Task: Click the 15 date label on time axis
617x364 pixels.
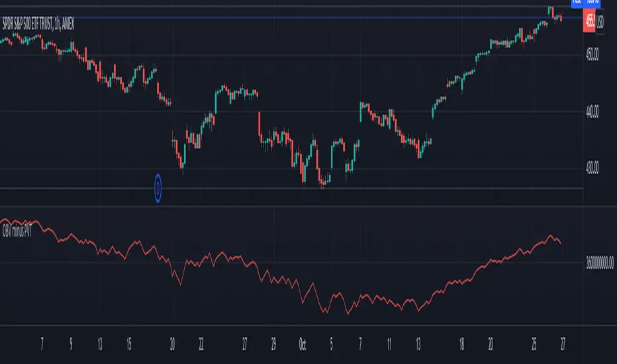Action: click(129, 345)
